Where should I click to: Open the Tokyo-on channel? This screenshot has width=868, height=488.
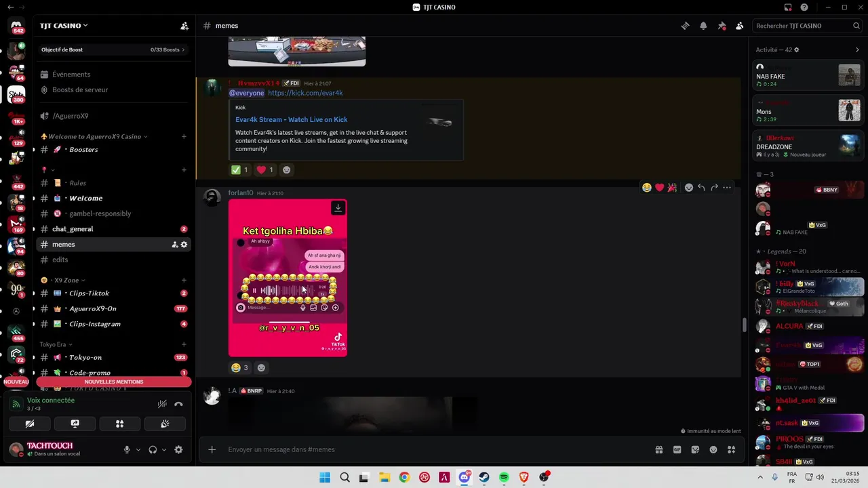(113, 357)
